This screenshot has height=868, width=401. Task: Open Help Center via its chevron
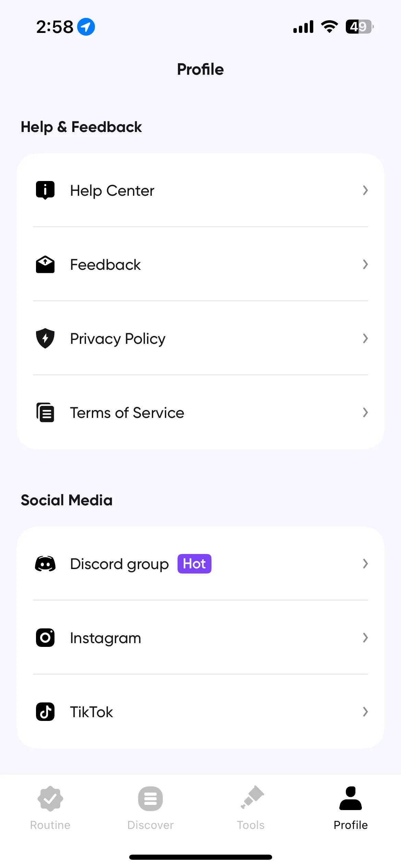pyautogui.click(x=365, y=190)
